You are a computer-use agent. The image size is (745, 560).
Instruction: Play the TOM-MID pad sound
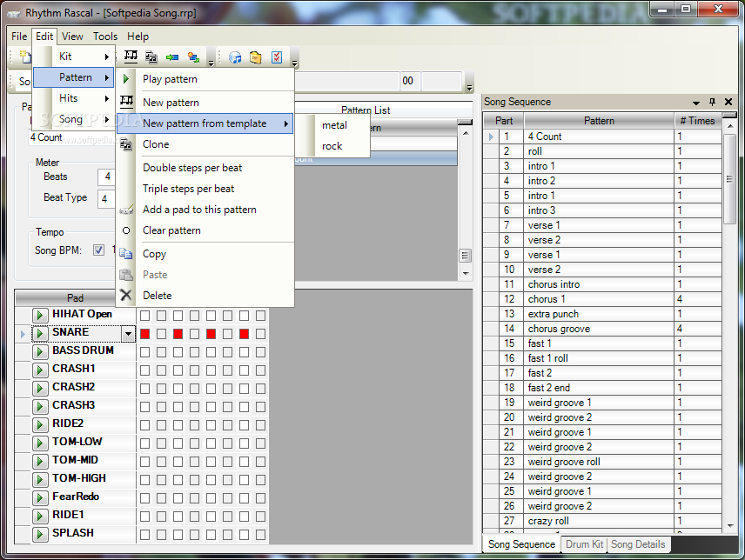click(40, 461)
